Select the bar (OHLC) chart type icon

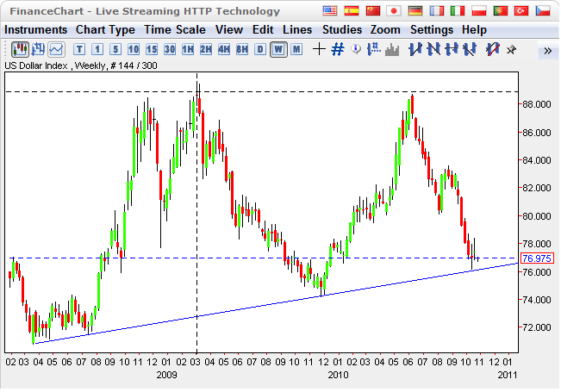click(x=38, y=50)
